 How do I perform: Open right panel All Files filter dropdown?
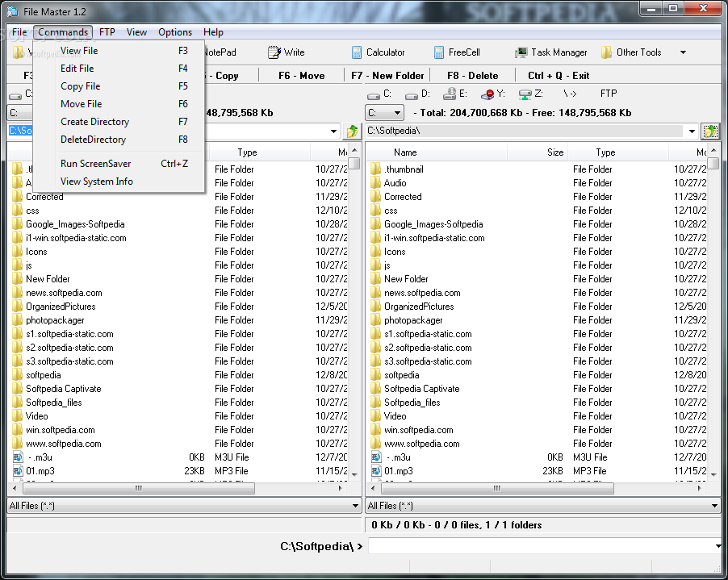click(x=714, y=506)
